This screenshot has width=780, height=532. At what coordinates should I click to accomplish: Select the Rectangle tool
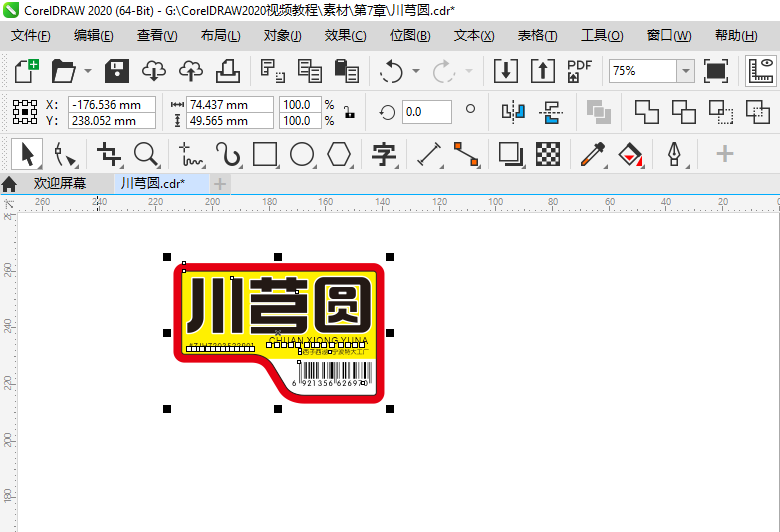pyautogui.click(x=265, y=154)
